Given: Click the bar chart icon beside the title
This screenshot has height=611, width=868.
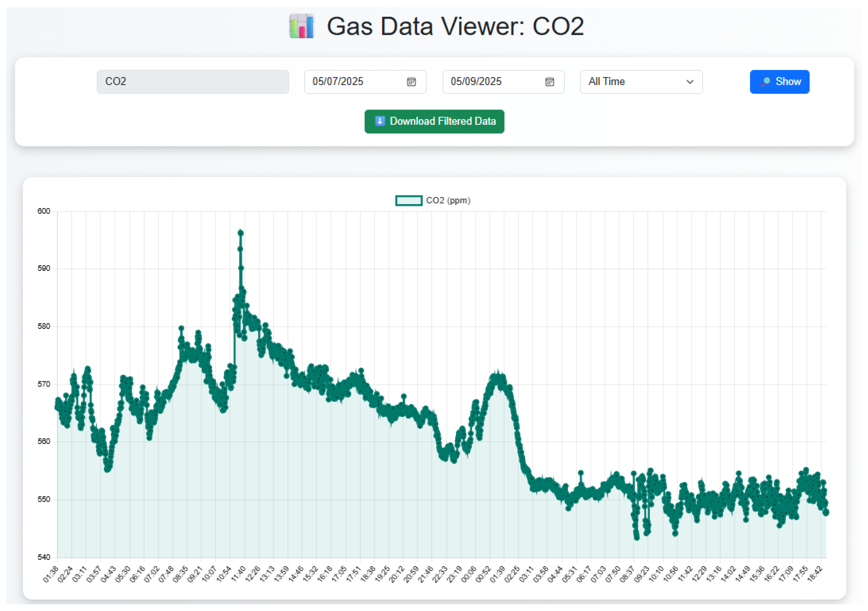Looking at the screenshot, I should click(x=301, y=26).
